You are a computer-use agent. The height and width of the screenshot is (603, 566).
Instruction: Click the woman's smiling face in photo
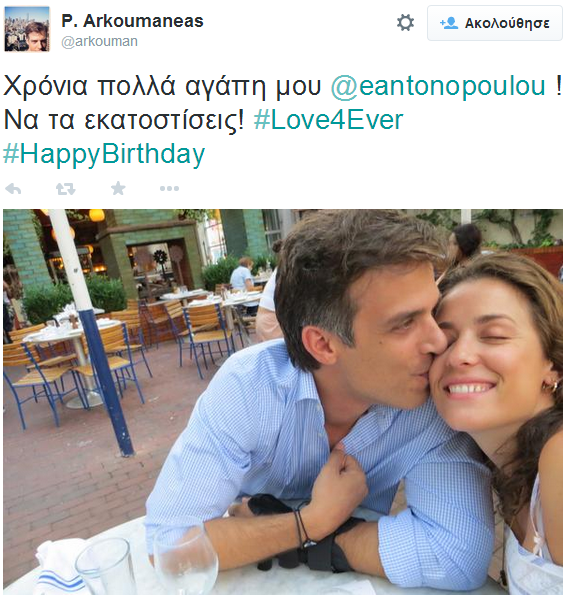pyautogui.click(x=490, y=358)
